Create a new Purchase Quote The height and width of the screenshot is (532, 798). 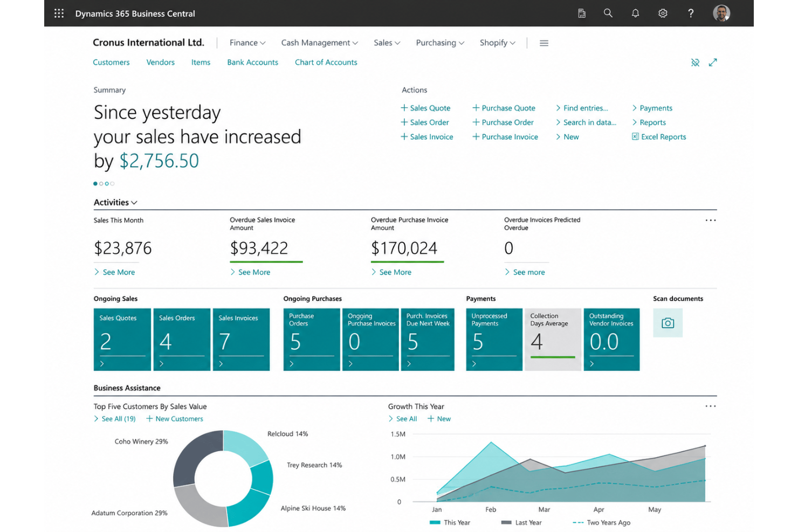(x=504, y=108)
